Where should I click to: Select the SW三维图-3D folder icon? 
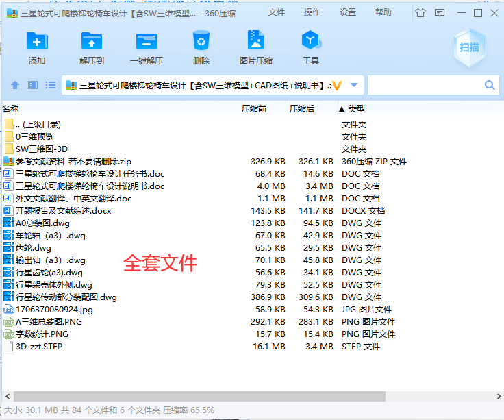[x=10, y=149]
